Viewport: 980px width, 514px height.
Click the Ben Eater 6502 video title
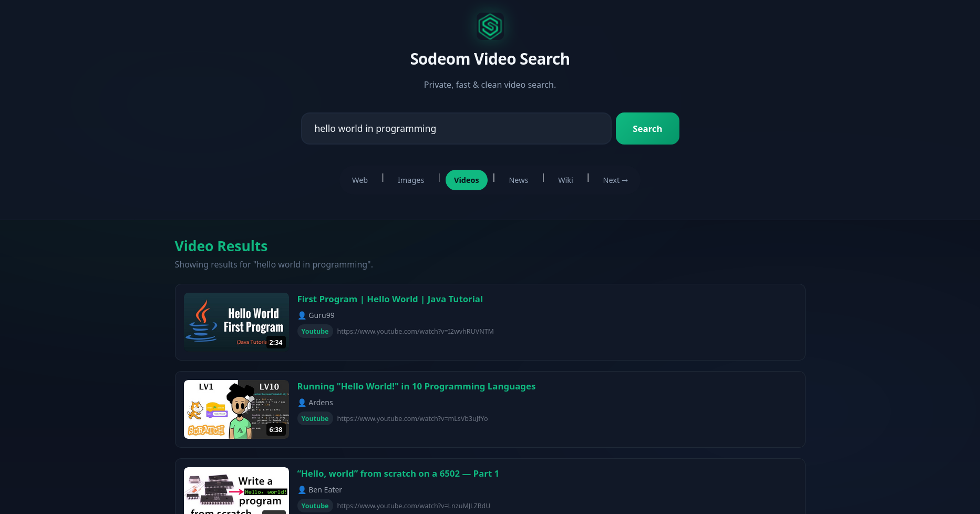click(398, 474)
